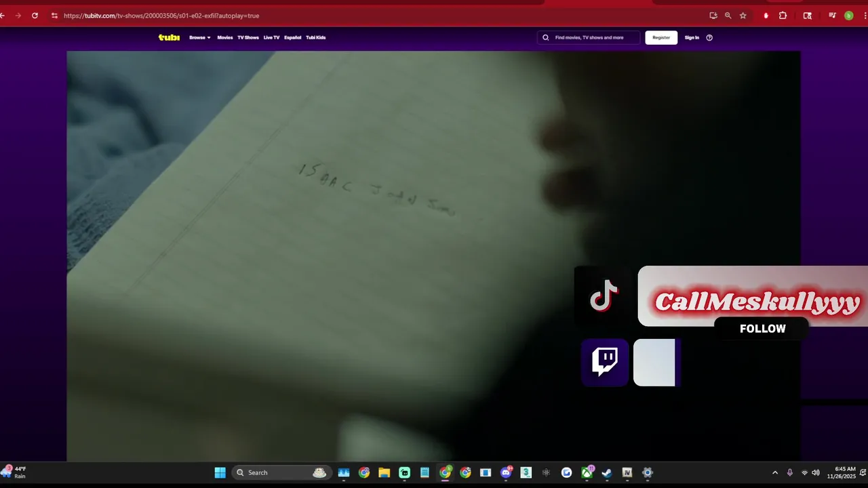This screenshot has width=868, height=488.
Task: Open the Movies section
Action: [224, 37]
